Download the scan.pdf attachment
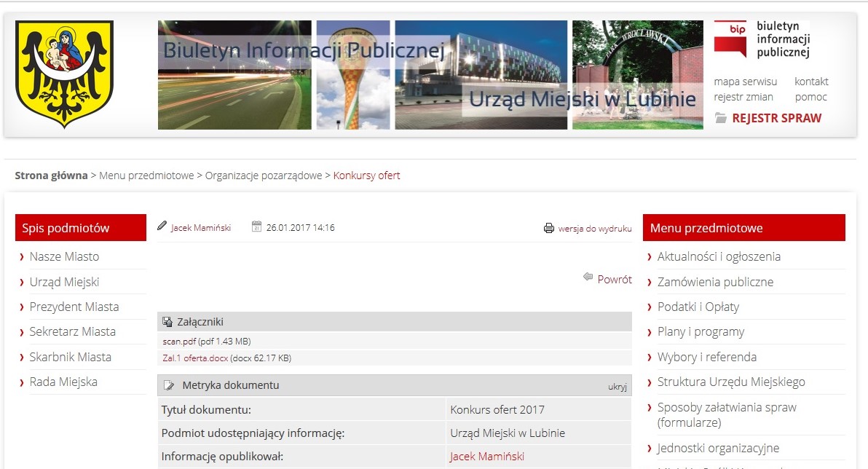Image resolution: width=868 pixels, height=469 pixels. pos(178,341)
